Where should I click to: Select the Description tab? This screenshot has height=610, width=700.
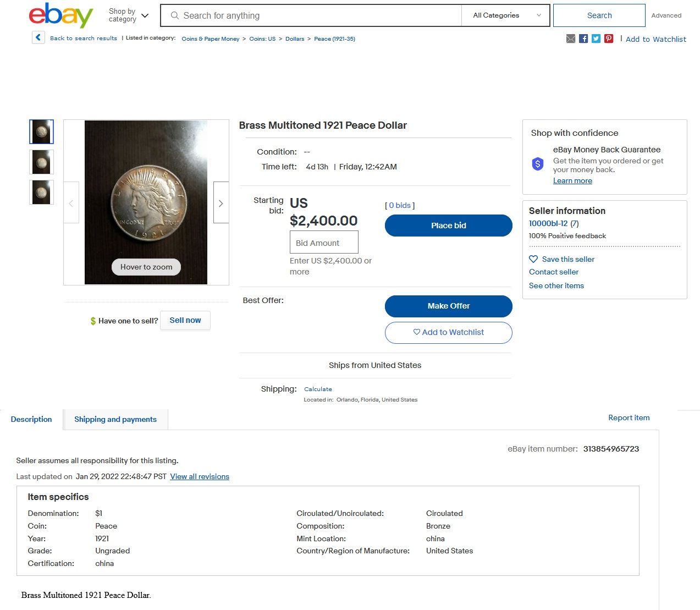(x=31, y=419)
